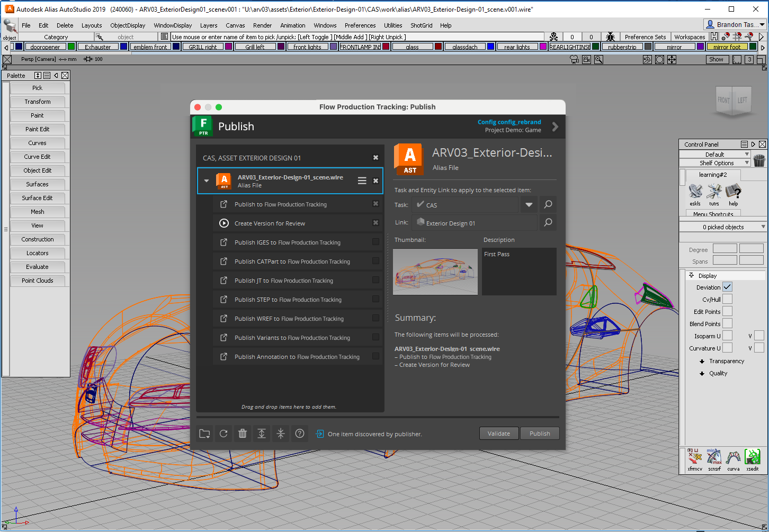This screenshot has width=769, height=532.
Task: Click the GRILL right layer color swatch
Action: pyautogui.click(x=229, y=47)
